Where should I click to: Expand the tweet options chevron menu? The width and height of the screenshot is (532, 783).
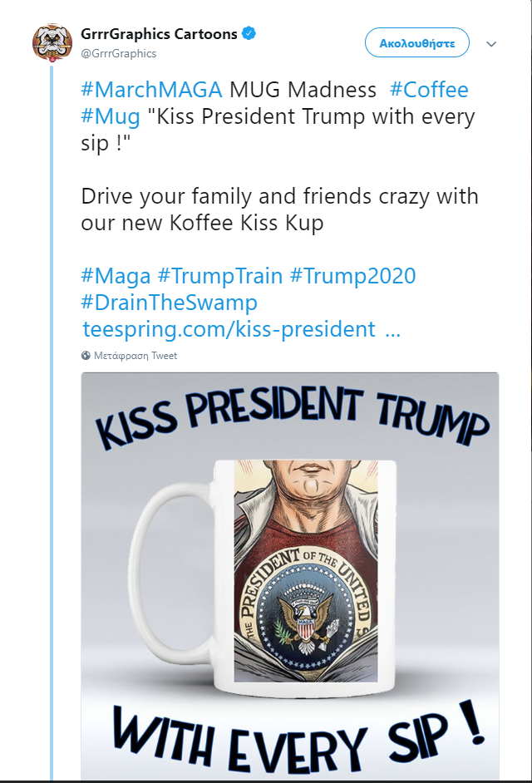click(x=491, y=43)
